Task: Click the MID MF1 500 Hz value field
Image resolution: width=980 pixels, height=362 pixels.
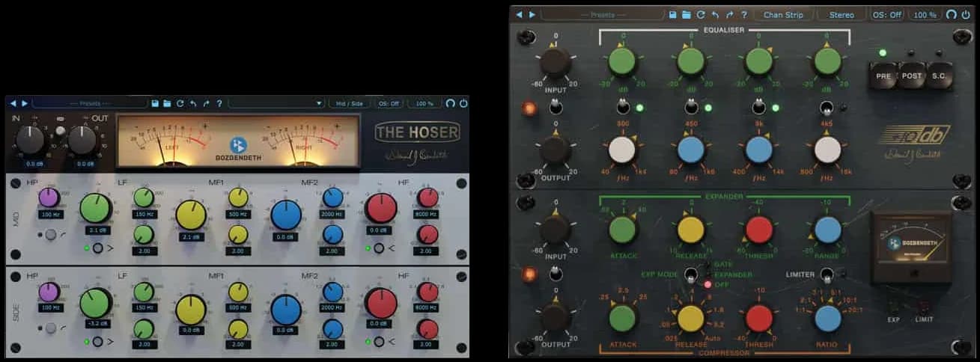Action: [238, 215]
